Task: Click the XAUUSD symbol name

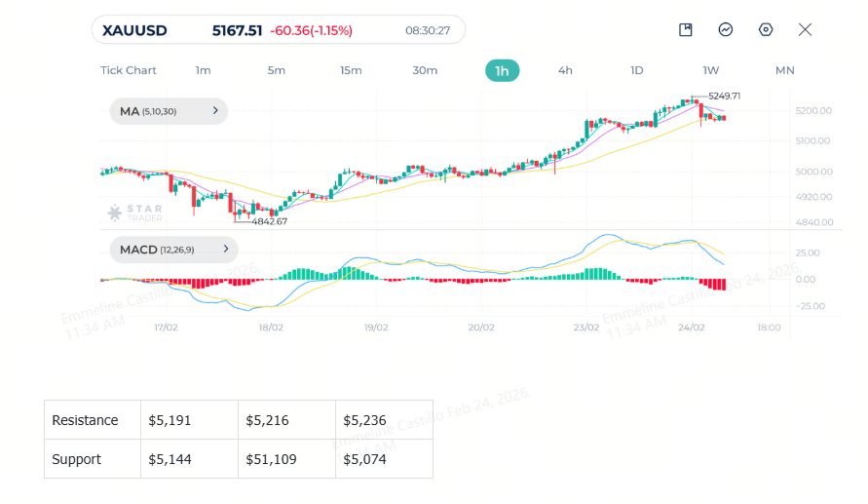Action: 134,30
